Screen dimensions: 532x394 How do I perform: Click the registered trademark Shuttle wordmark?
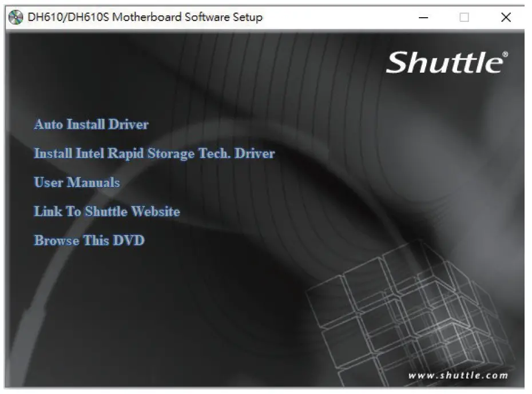click(446, 63)
